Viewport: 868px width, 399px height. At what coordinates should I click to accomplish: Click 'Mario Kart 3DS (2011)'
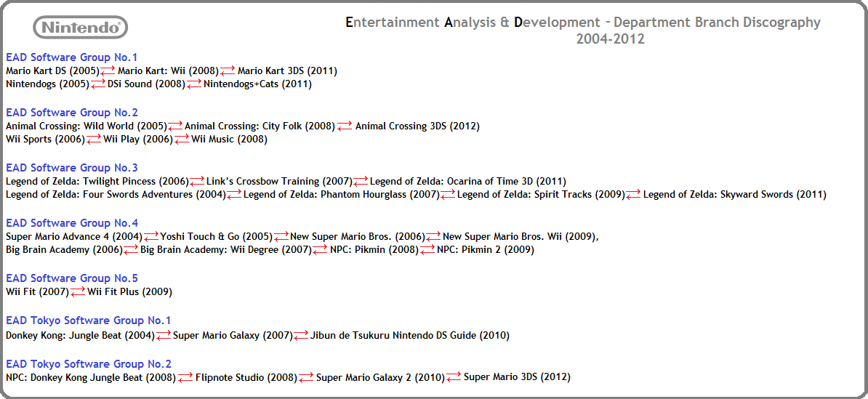click(287, 70)
